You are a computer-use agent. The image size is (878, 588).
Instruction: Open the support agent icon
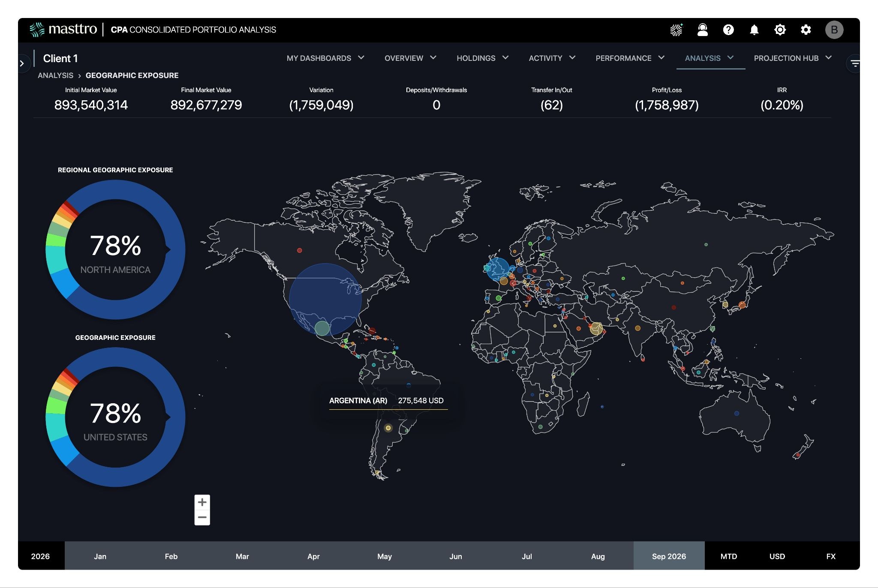pos(703,30)
